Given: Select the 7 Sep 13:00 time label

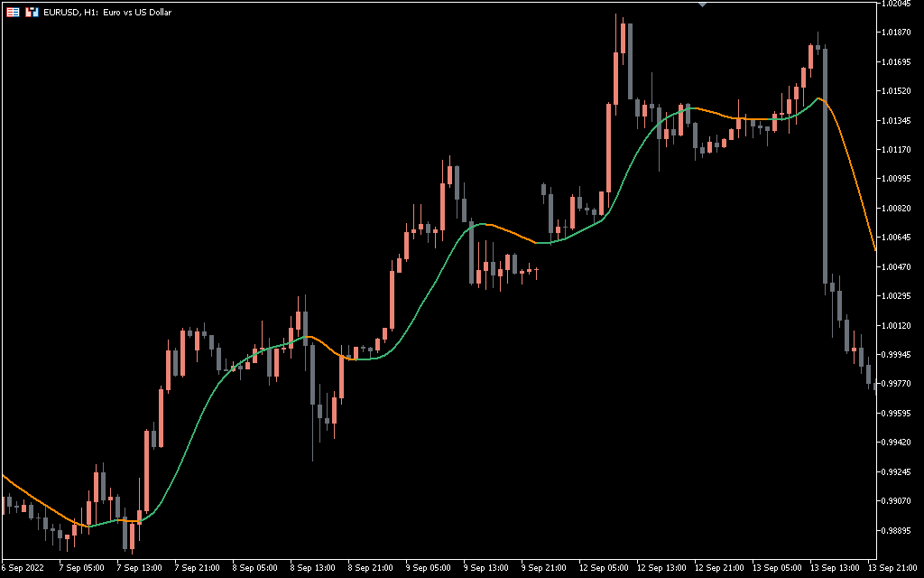Looking at the screenshot, I should (x=139, y=568).
